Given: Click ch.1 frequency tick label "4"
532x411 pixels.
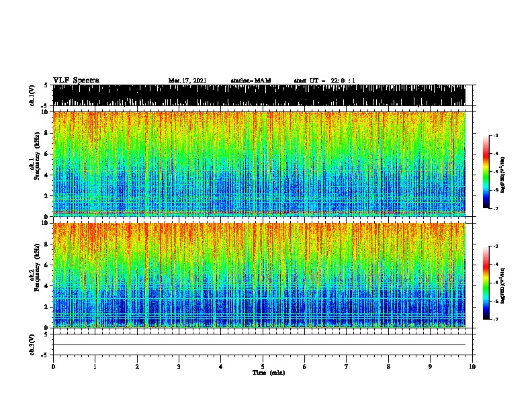Looking at the screenshot, I should click(x=46, y=175).
